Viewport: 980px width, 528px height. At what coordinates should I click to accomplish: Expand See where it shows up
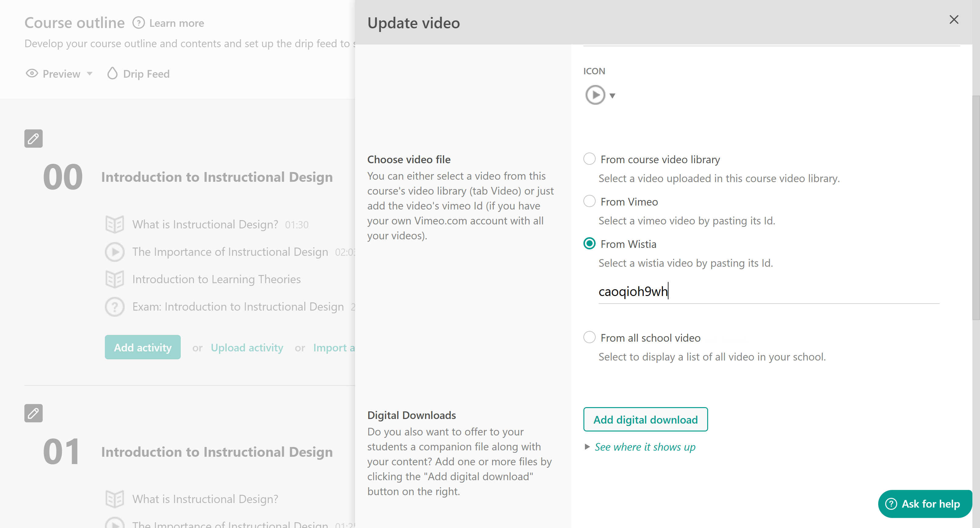(x=644, y=447)
